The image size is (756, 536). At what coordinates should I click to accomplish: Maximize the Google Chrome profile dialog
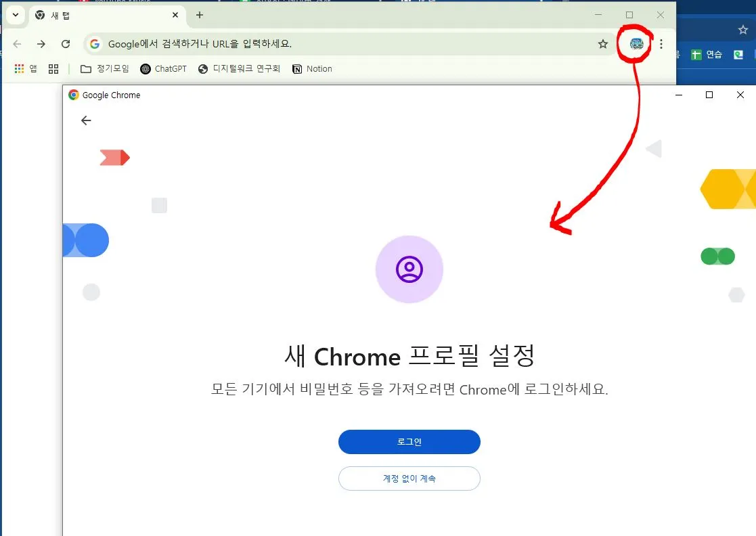pyautogui.click(x=709, y=95)
